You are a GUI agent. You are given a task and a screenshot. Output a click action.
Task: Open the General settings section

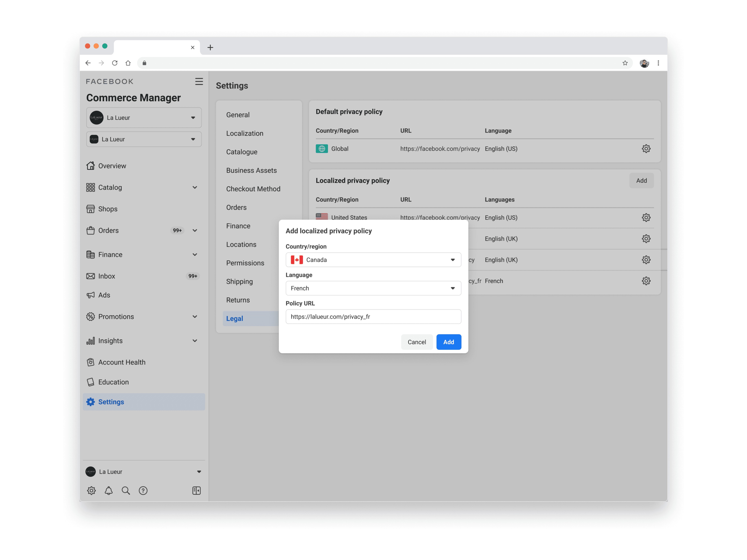238,115
